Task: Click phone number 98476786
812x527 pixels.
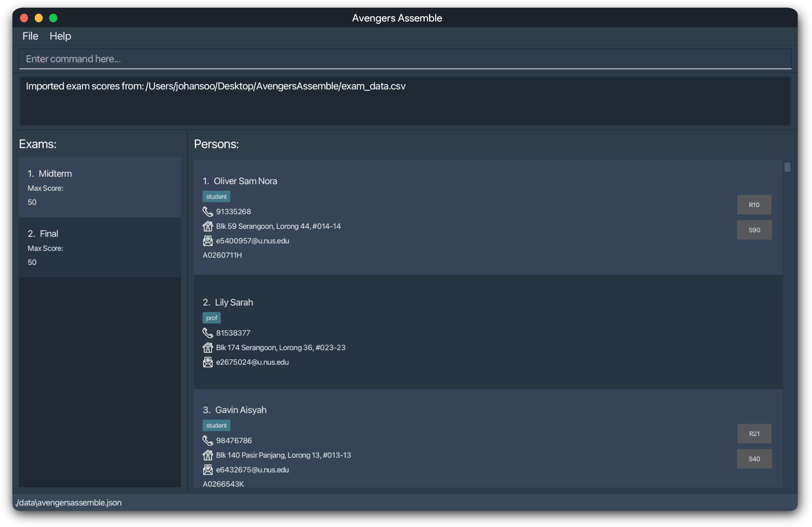Action: (x=234, y=440)
